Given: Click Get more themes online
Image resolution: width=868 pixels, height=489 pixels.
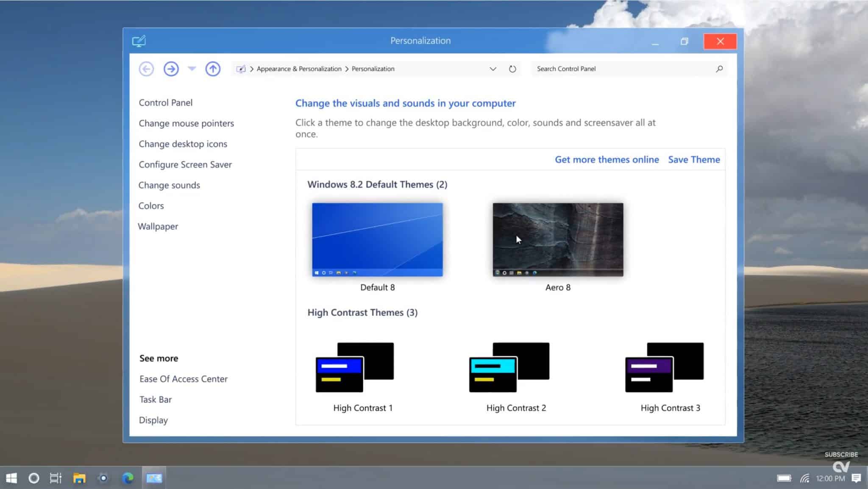Looking at the screenshot, I should (606, 159).
